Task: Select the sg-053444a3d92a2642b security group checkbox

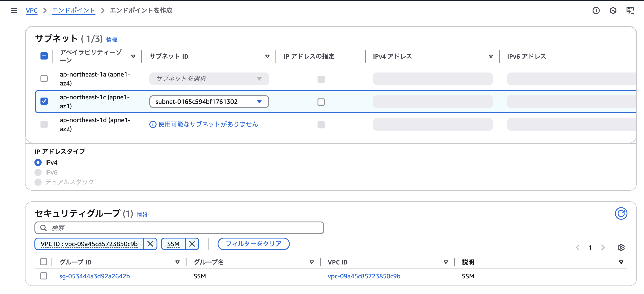Action: [x=44, y=276]
